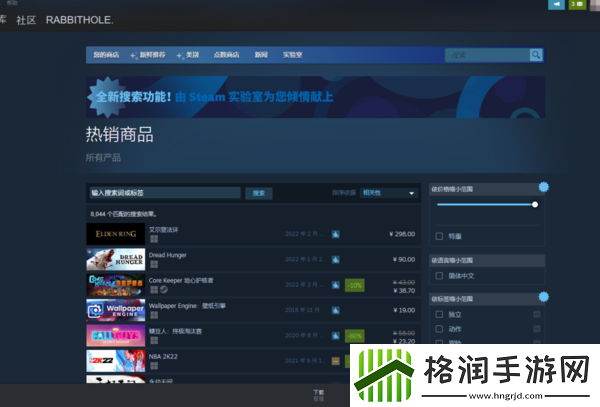
Task: Click the ¥ 19.00 price of Wallpaper Engine
Action: point(404,310)
